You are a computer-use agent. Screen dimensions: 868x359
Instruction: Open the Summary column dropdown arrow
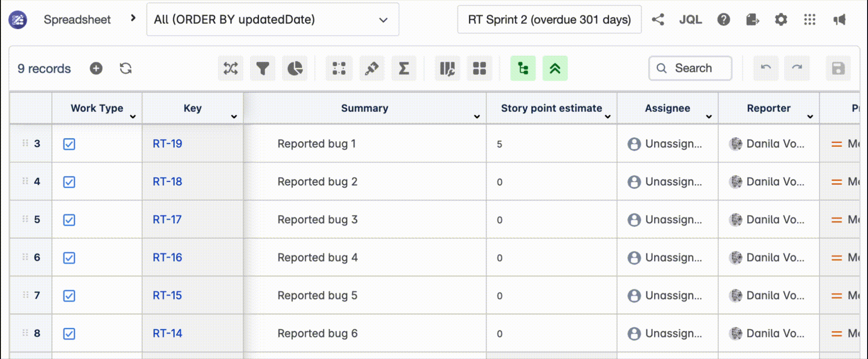[477, 117]
